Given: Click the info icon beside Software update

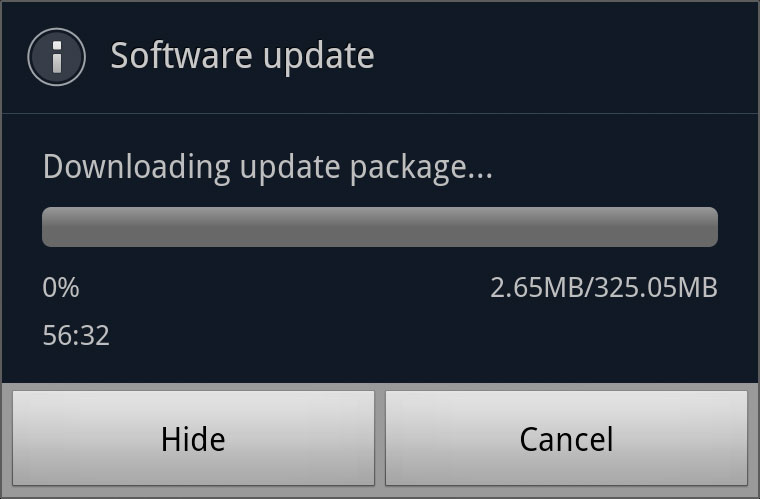Looking at the screenshot, I should click(x=57, y=57).
